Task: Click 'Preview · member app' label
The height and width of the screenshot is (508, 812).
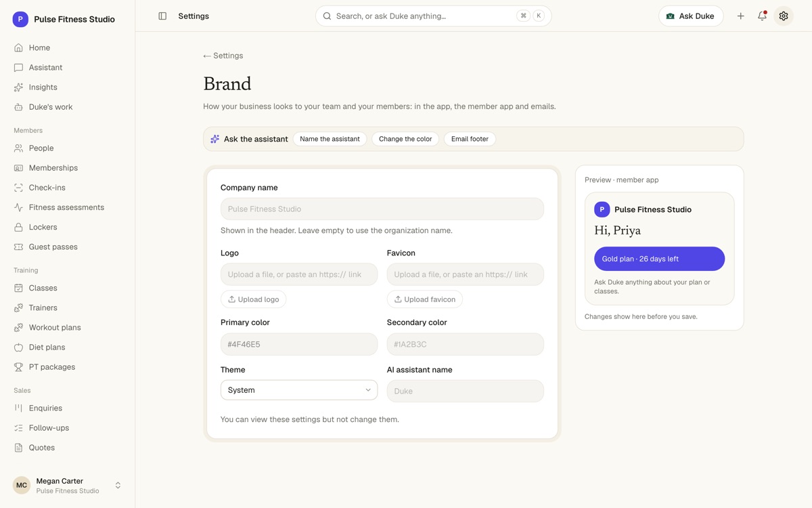Action: [622, 180]
